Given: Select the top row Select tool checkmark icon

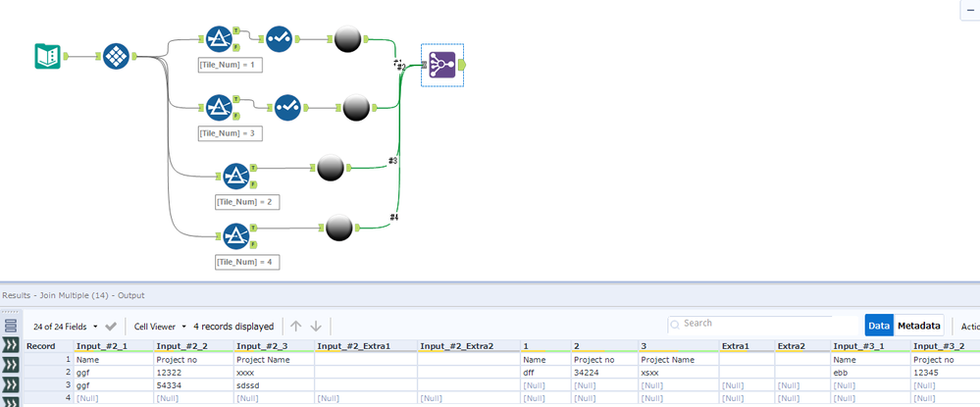Looking at the screenshot, I should (x=279, y=39).
